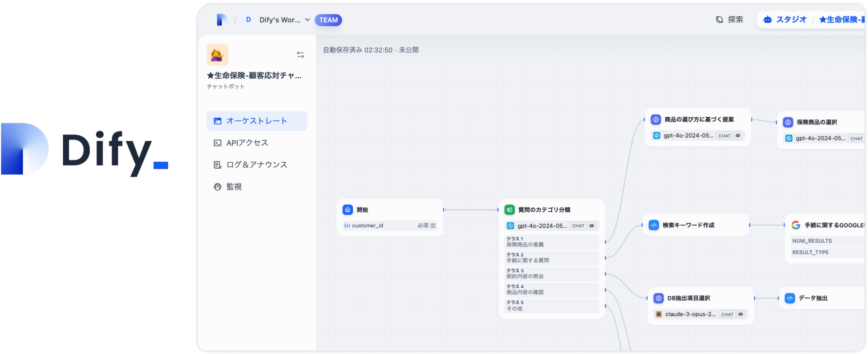Click the Google icon on 手続に関するGOOGLE node
Viewport: 868px width, 354px height.
pyautogui.click(x=795, y=225)
